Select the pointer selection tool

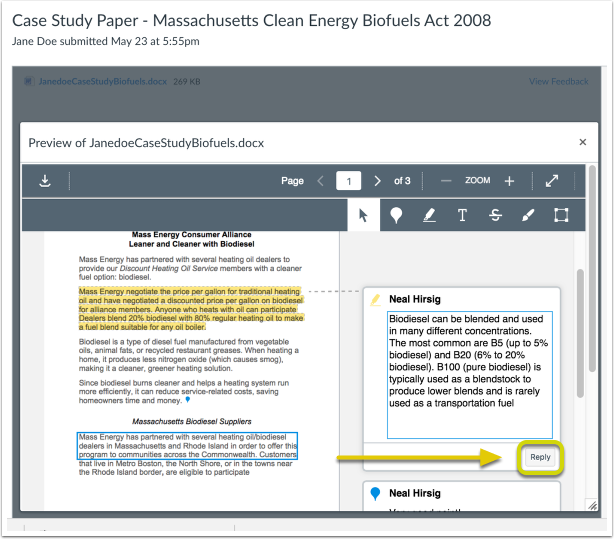[363, 215]
